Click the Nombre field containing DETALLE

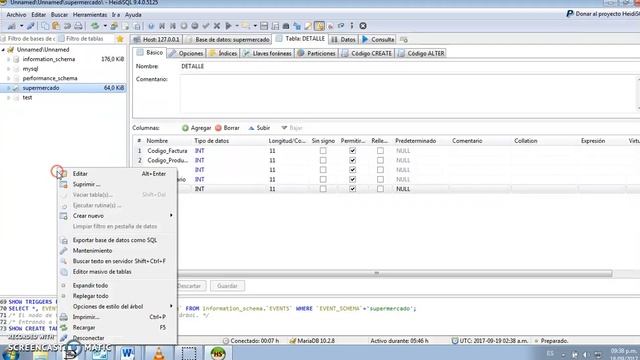tap(409, 66)
